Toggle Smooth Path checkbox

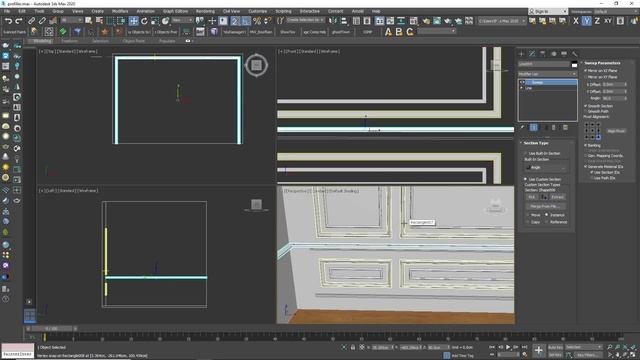coord(585,111)
